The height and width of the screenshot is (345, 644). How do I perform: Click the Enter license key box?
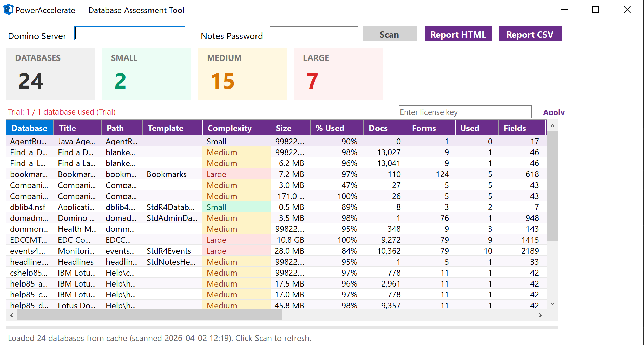point(465,111)
